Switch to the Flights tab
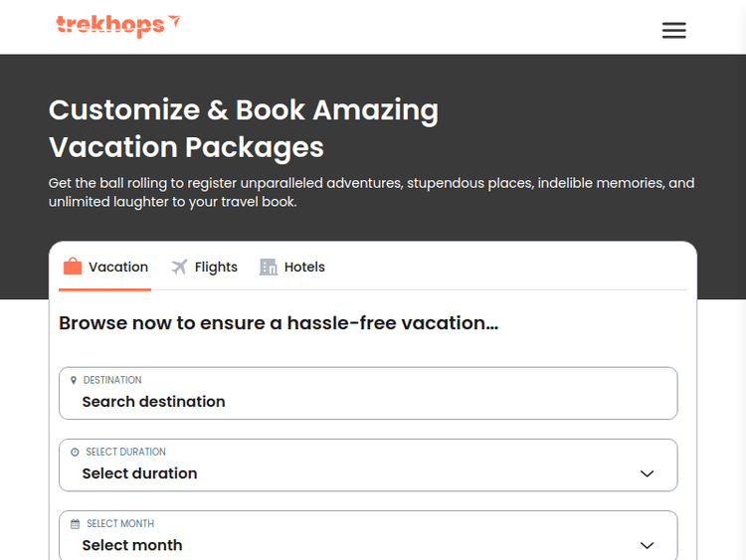Viewport: 746px width, 560px height. point(216,267)
